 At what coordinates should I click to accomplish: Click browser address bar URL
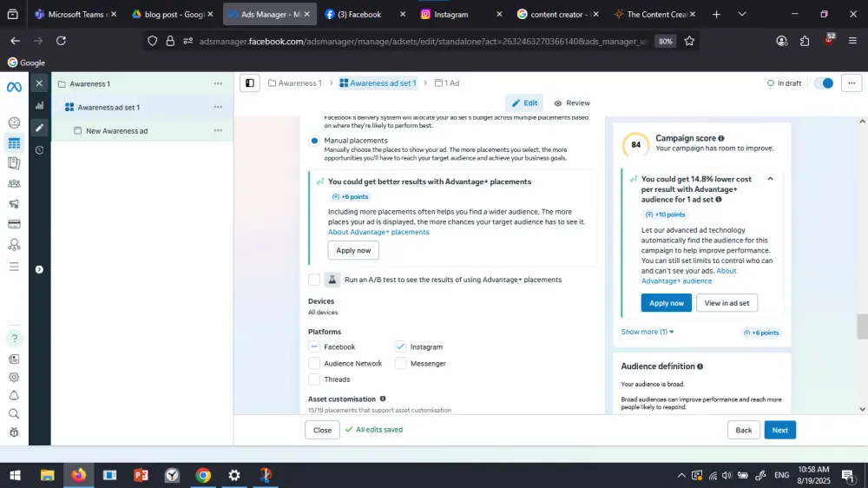(424, 41)
